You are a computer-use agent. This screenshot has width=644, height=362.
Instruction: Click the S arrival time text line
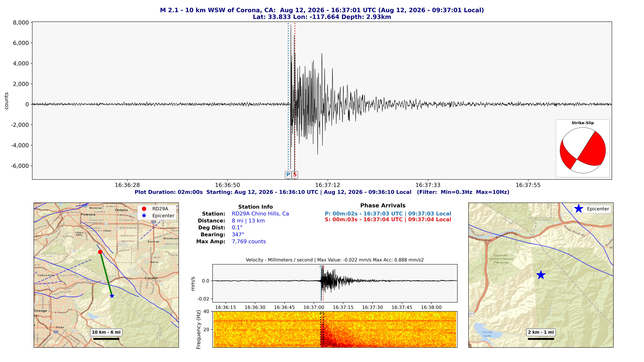coord(388,220)
